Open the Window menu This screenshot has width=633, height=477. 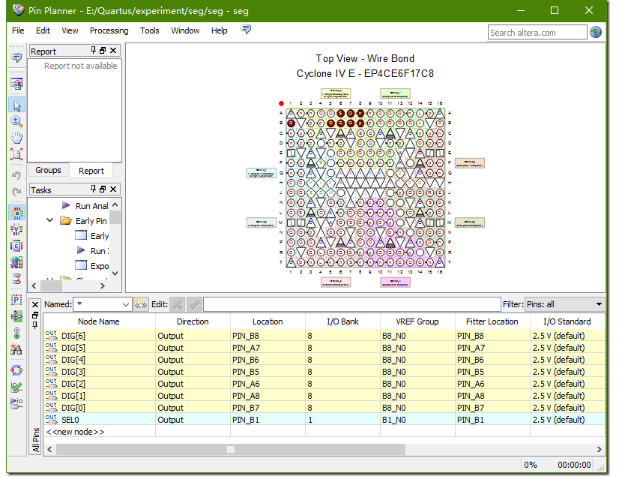(185, 31)
